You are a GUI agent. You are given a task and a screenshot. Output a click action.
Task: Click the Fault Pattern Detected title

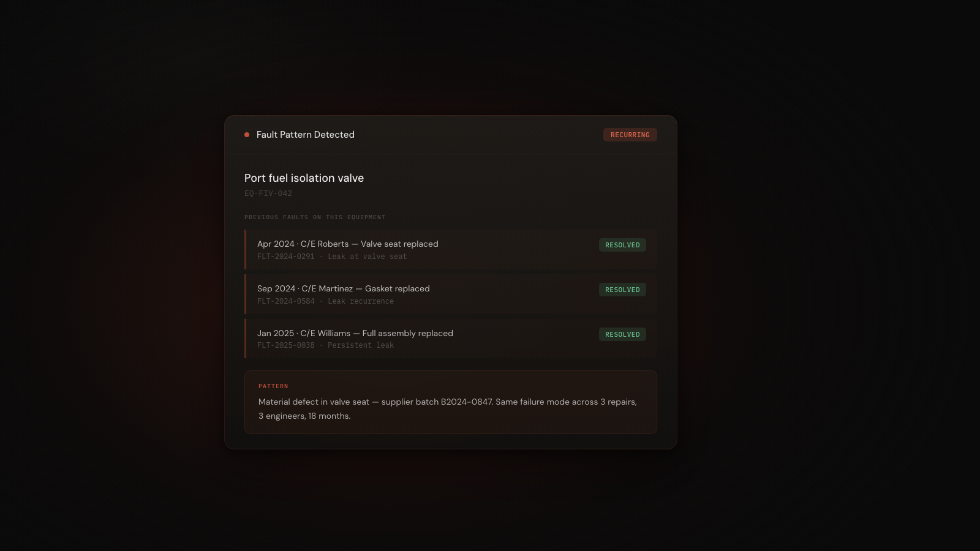coord(305,135)
